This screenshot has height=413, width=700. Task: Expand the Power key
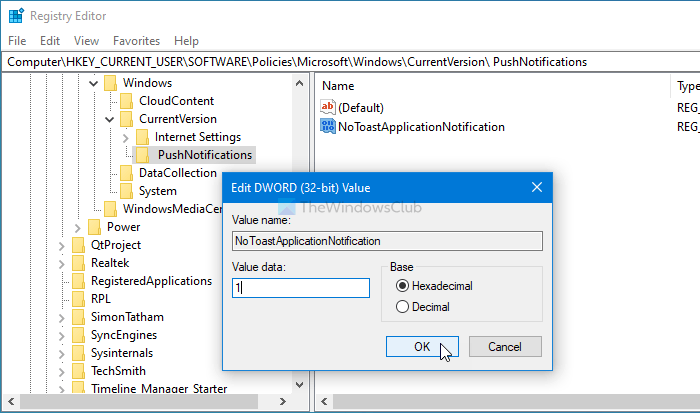pyautogui.click(x=77, y=227)
